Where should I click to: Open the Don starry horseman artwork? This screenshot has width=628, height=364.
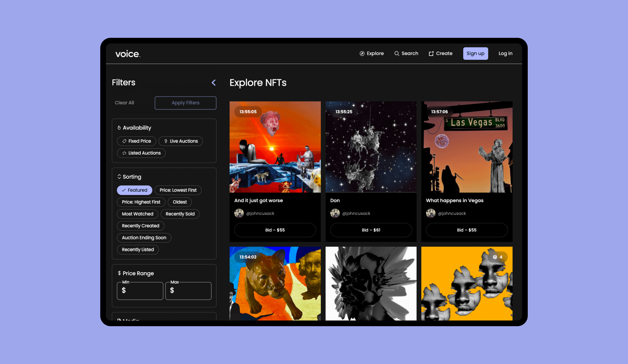pos(371,147)
